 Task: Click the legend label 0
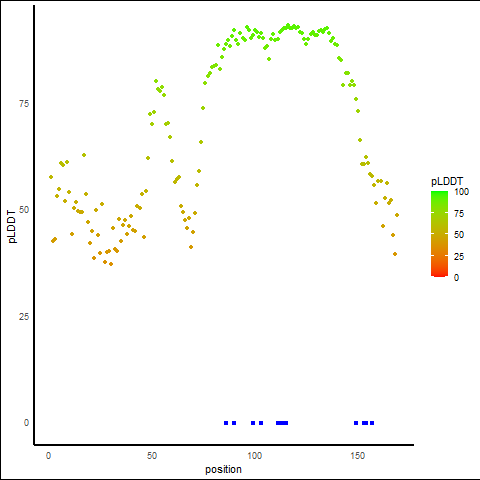tap(456, 278)
